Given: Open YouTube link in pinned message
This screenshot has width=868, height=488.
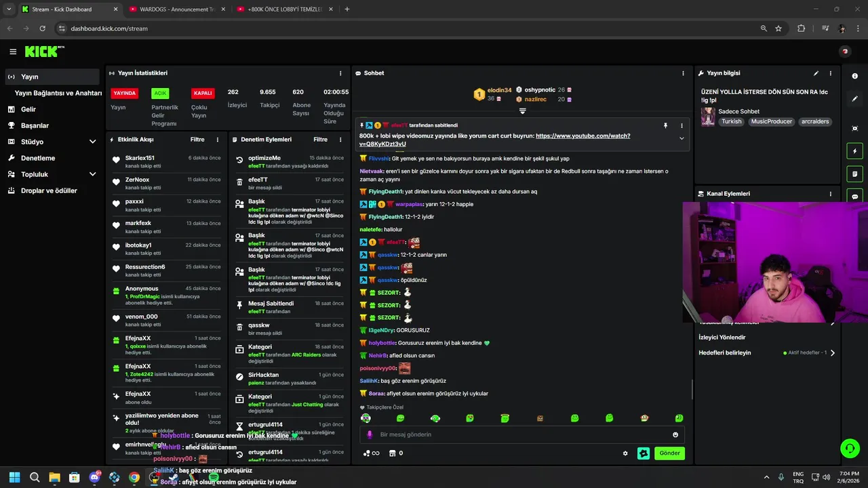Looking at the screenshot, I should [494, 140].
